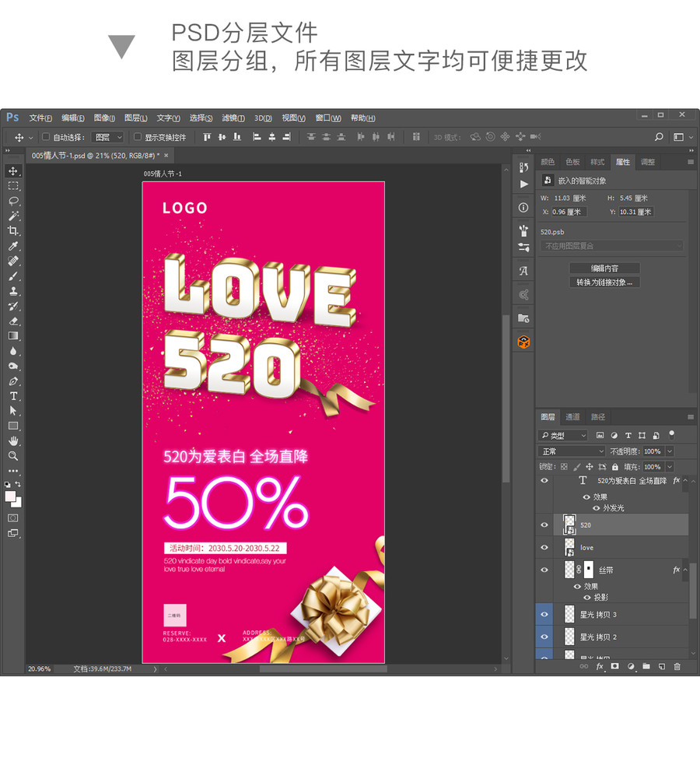700x758 pixels.
Task: Click the add layer style fx icon
Action: [600, 667]
